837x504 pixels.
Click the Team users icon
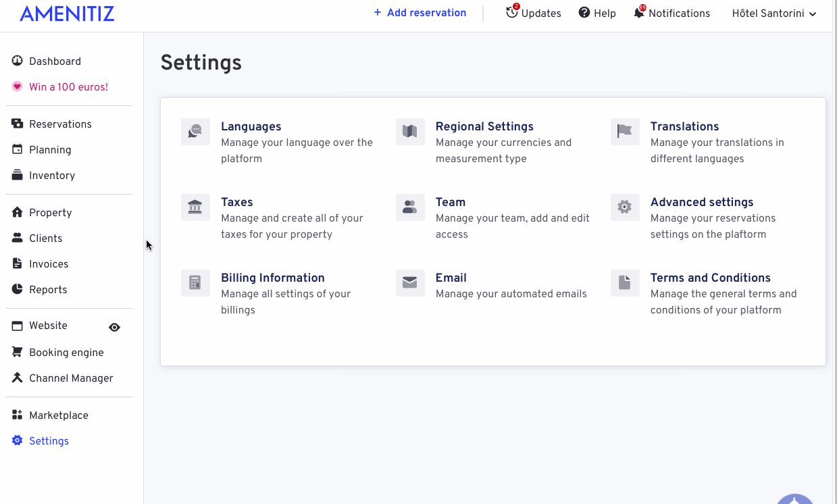(410, 207)
